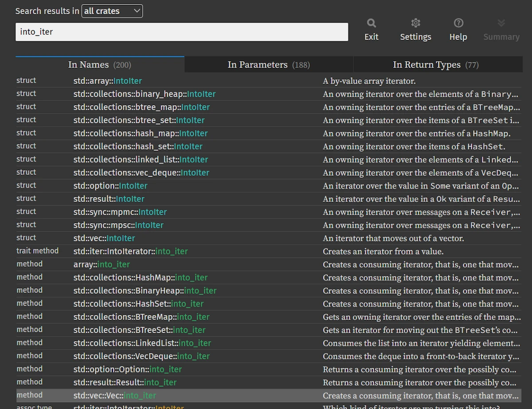Click the Exit search magnifier icon
532x409 pixels.
pyautogui.click(x=371, y=24)
